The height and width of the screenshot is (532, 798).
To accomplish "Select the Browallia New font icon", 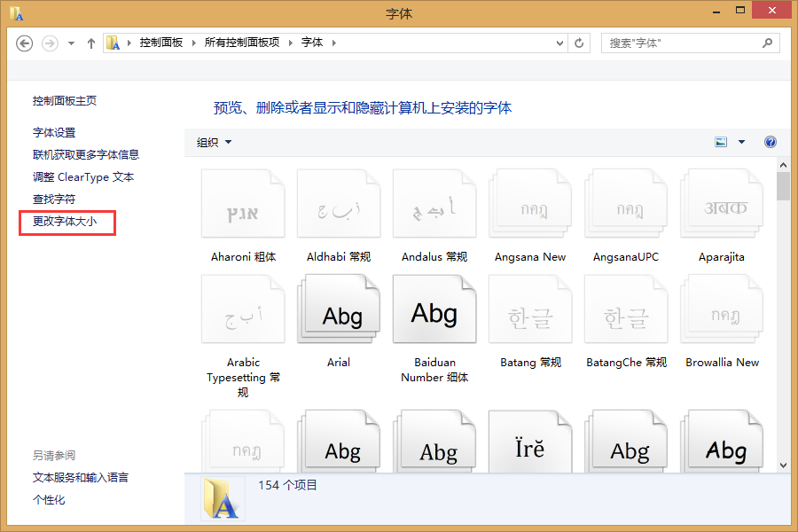I will [x=721, y=309].
